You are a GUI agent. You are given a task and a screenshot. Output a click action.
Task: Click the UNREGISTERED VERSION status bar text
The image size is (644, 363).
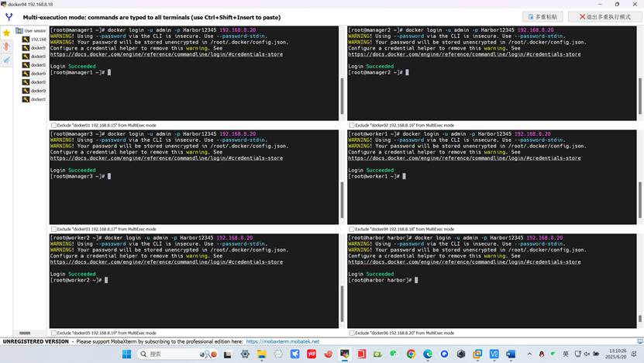pyautogui.click(x=36, y=341)
